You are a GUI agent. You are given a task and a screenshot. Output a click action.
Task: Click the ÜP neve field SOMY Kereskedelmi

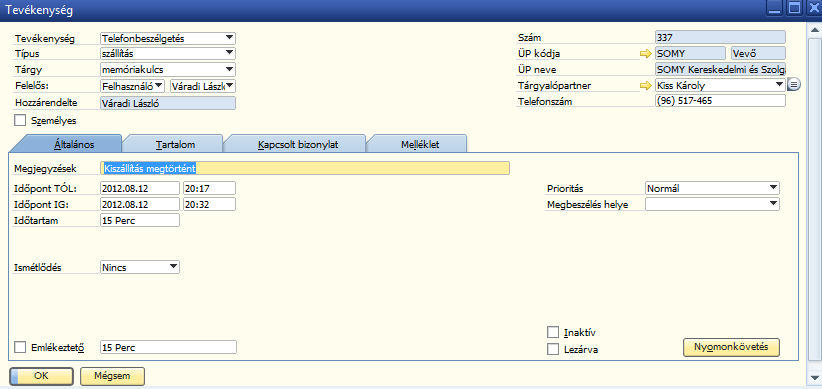pyautogui.click(x=720, y=69)
